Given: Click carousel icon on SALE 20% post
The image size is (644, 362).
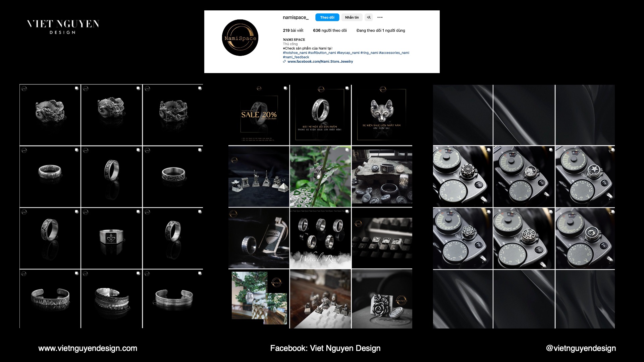Looking at the screenshot, I should pyautogui.click(x=285, y=88).
